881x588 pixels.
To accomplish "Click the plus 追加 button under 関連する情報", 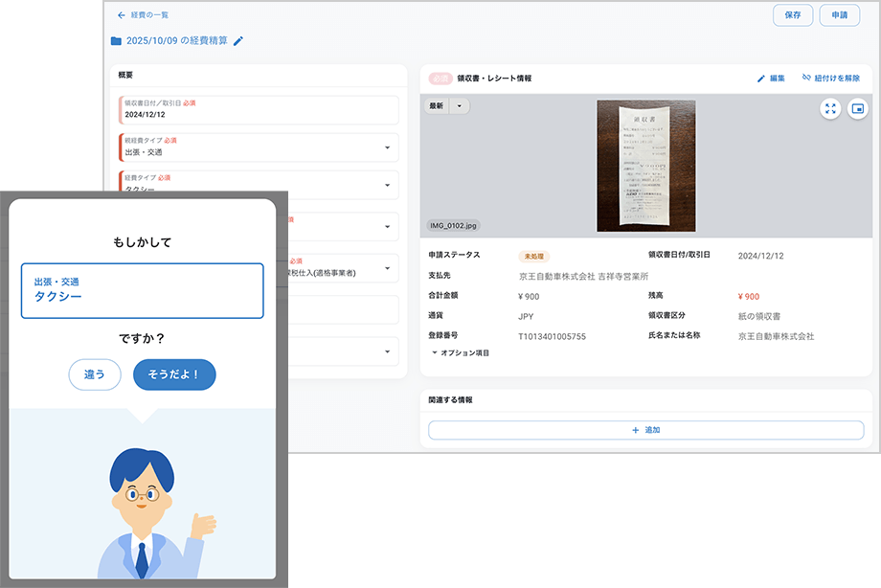I will (646, 430).
